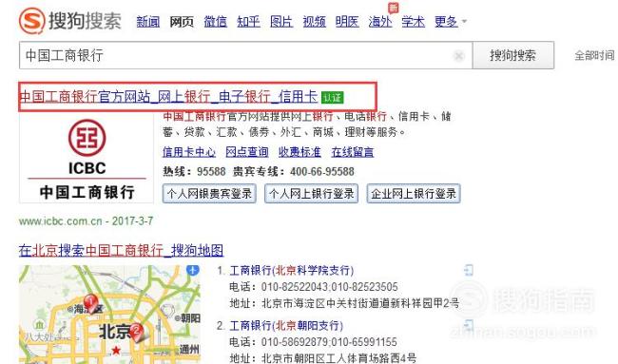Expand the 更多 dropdown menu
618x364 pixels.
click(x=450, y=21)
